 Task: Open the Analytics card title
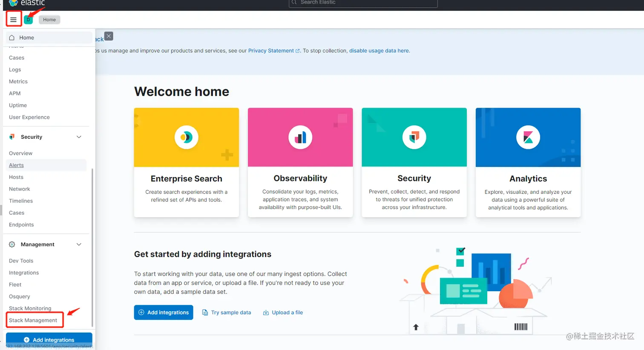[x=528, y=179]
